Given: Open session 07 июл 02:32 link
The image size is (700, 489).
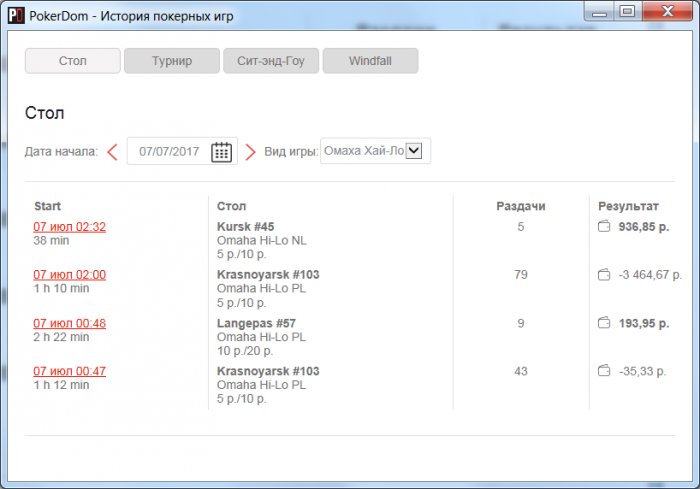Looking at the screenshot, I should point(70,227).
